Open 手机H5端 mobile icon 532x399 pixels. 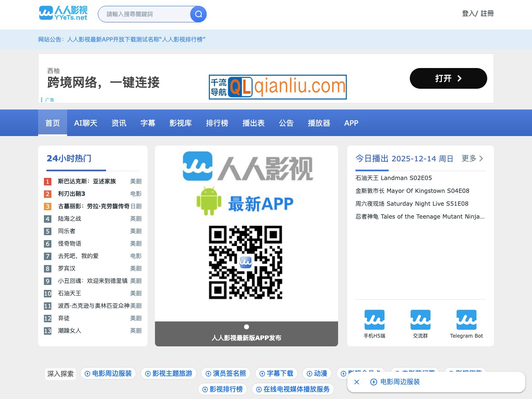coord(374,319)
